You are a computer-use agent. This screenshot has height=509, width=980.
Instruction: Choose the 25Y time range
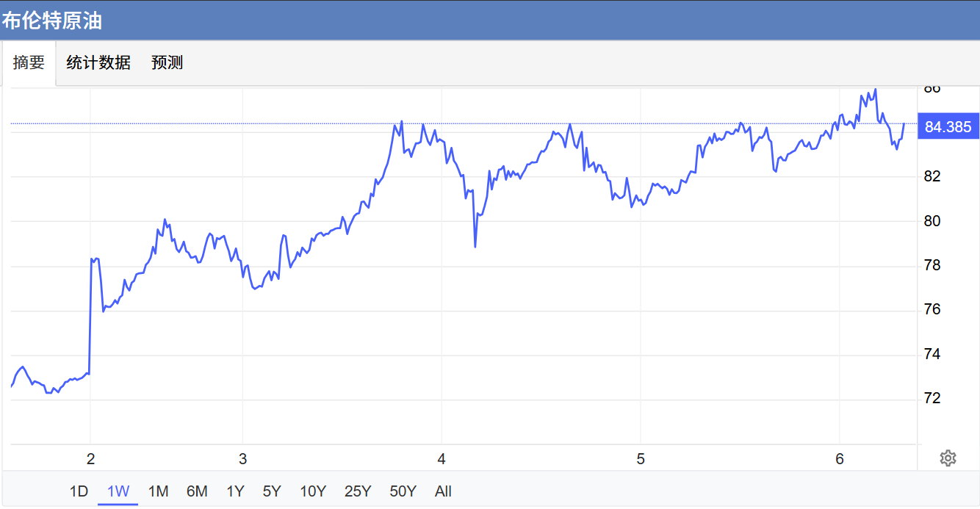(x=358, y=491)
